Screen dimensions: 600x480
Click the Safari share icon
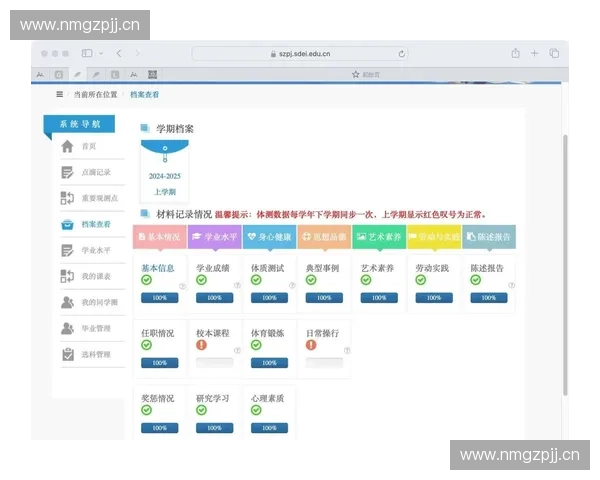[x=515, y=53]
